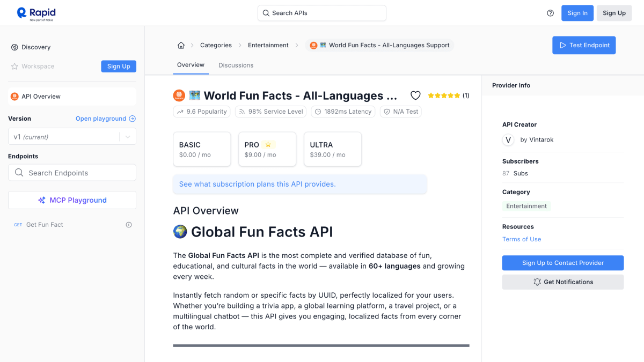Click the Test Endpoint button
Viewport: 644px width, 362px height.
click(584, 45)
